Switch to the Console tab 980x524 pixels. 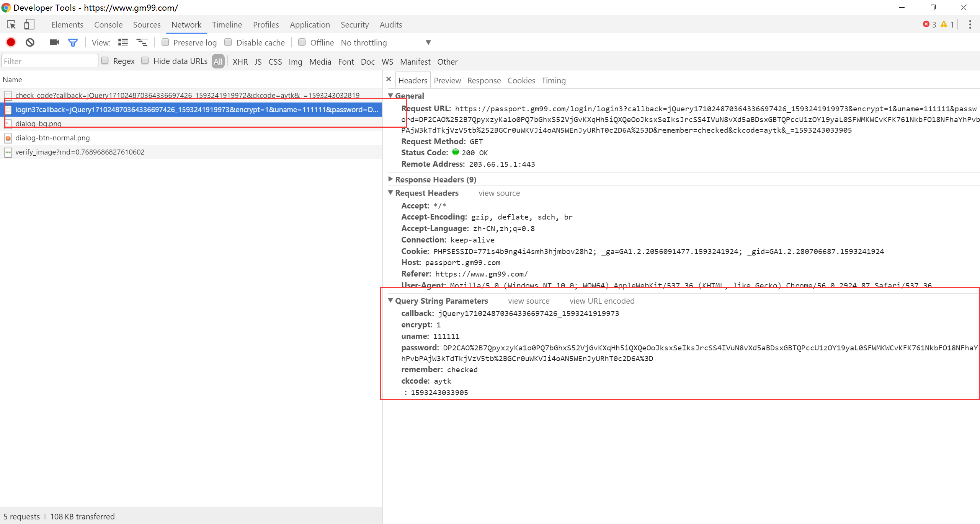tap(108, 24)
